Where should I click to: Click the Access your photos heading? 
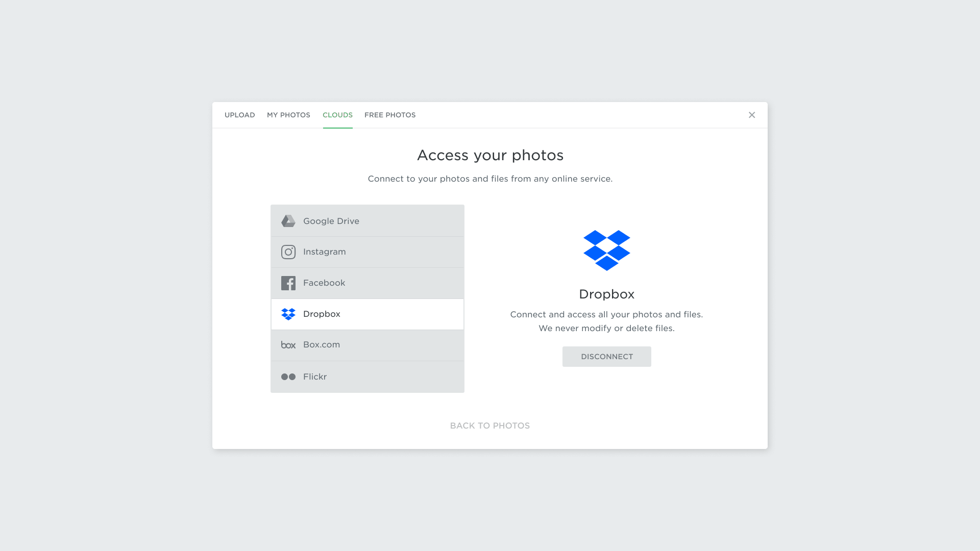(x=490, y=155)
